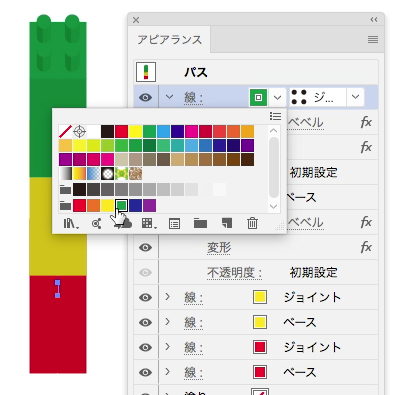Close the Appearance panel with X

[136, 20]
